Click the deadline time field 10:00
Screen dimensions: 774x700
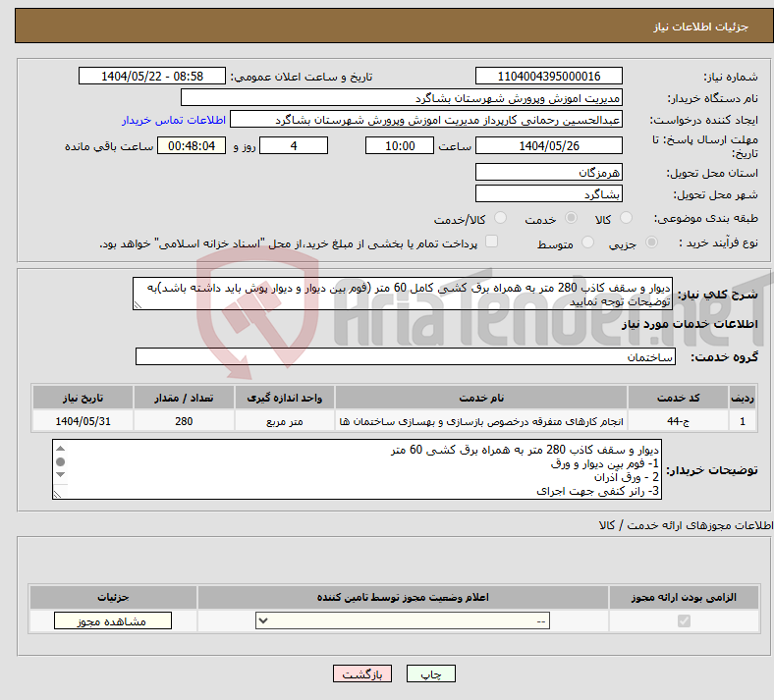[x=400, y=145]
